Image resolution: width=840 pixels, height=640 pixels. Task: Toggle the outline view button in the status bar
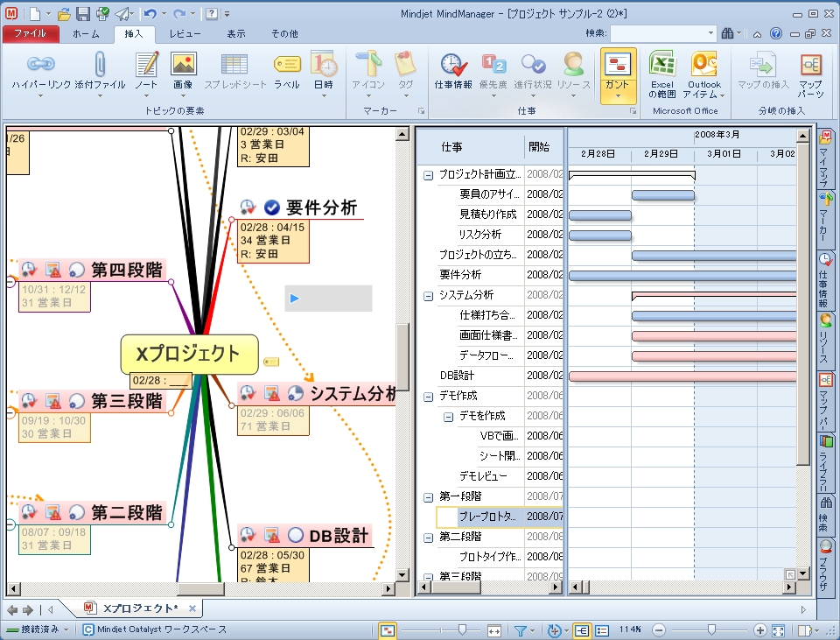coord(602,630)
